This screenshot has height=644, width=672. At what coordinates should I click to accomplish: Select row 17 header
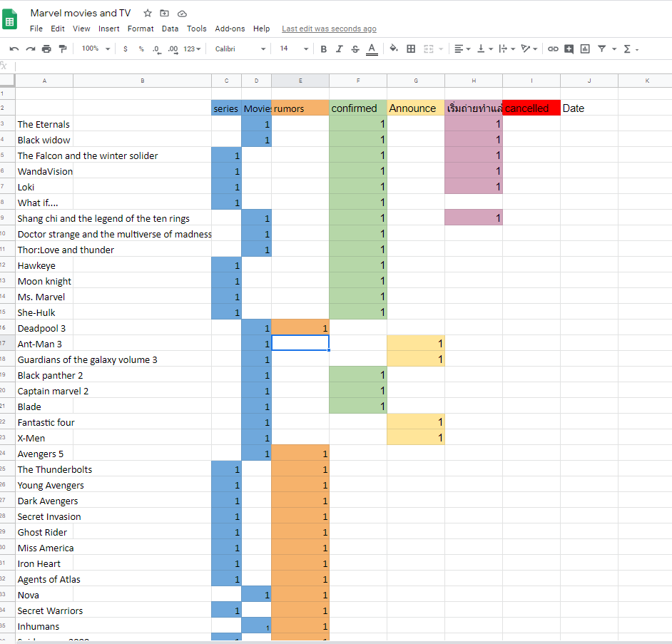tap(7, 343)
